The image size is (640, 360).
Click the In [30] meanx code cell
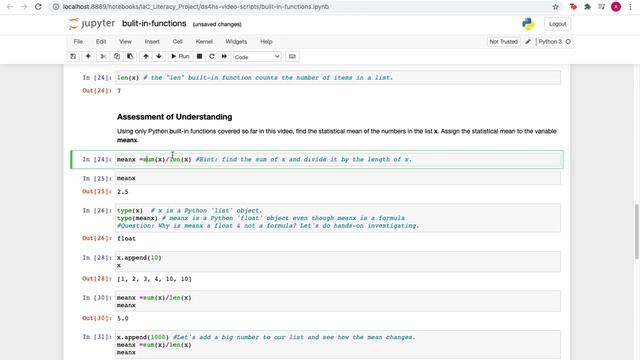point(338,301)
